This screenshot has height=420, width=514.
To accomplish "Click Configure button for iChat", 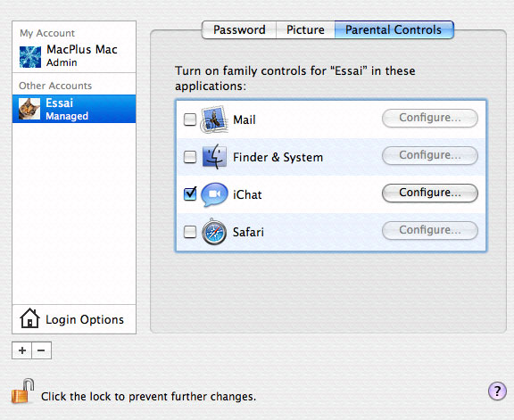I will (x=430, y=193).
